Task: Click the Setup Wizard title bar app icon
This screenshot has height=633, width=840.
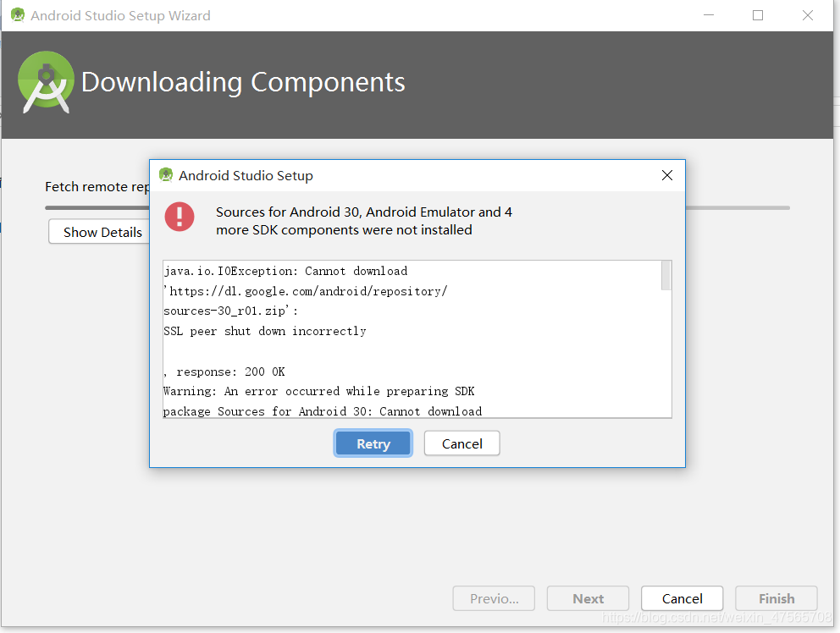Action: 18,15
